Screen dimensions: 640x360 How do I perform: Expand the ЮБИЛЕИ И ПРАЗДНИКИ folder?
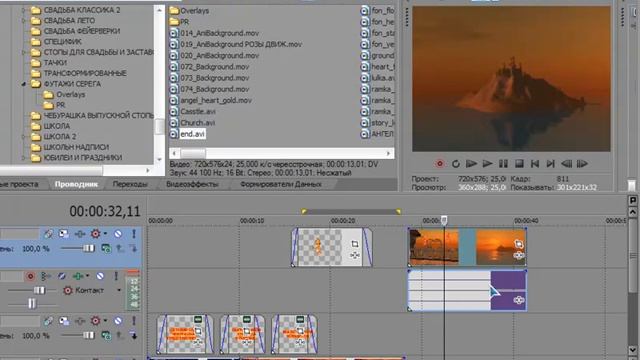24,158
